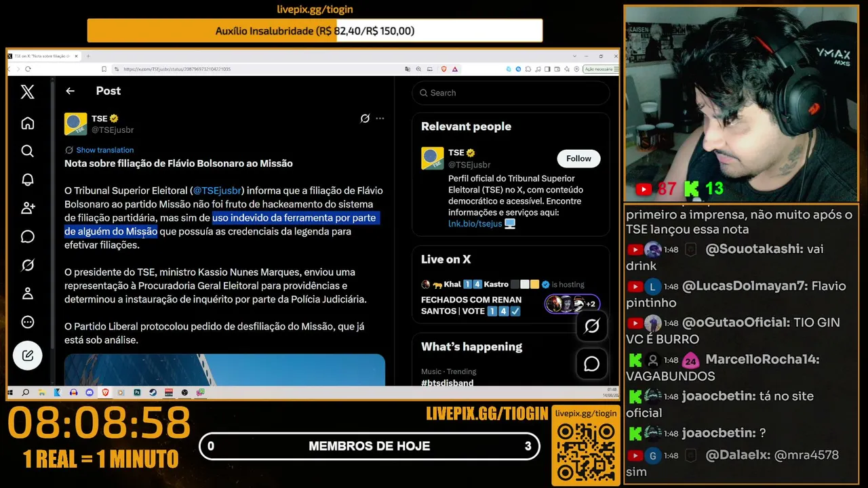
Task: Click the 'What's happening' heading
Action: (x=471, y=347)
